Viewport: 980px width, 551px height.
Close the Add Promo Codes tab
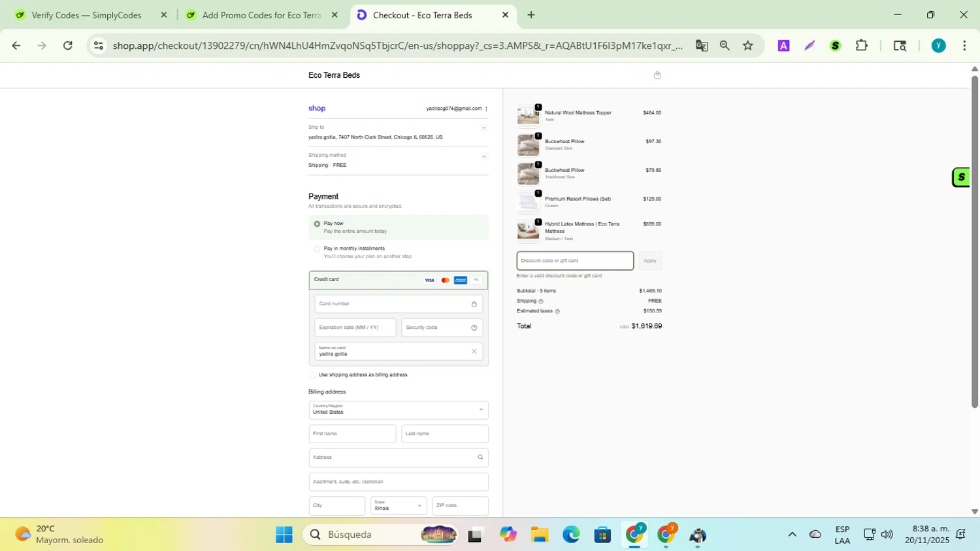[x=335, y=15]
